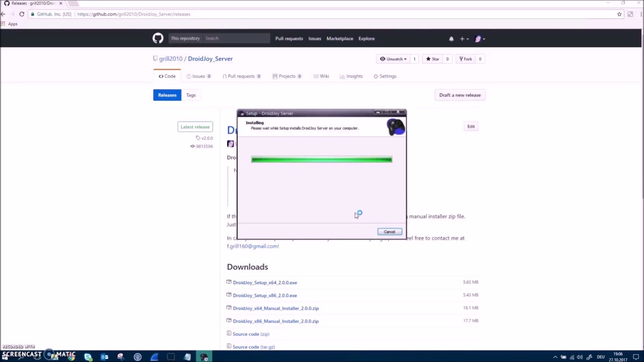This screenshot has width=644, height=362.
Task: Fork the DroidJoy_Server repository
Action: tap(465, 59)
